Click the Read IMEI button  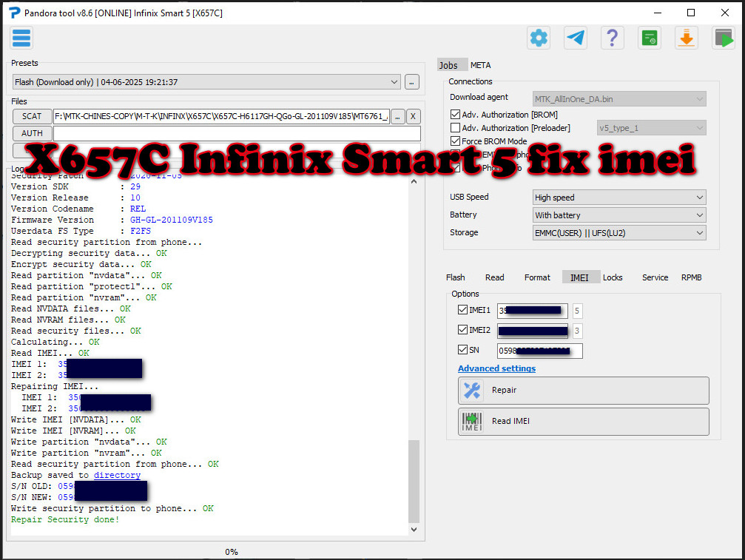point(584,422)
